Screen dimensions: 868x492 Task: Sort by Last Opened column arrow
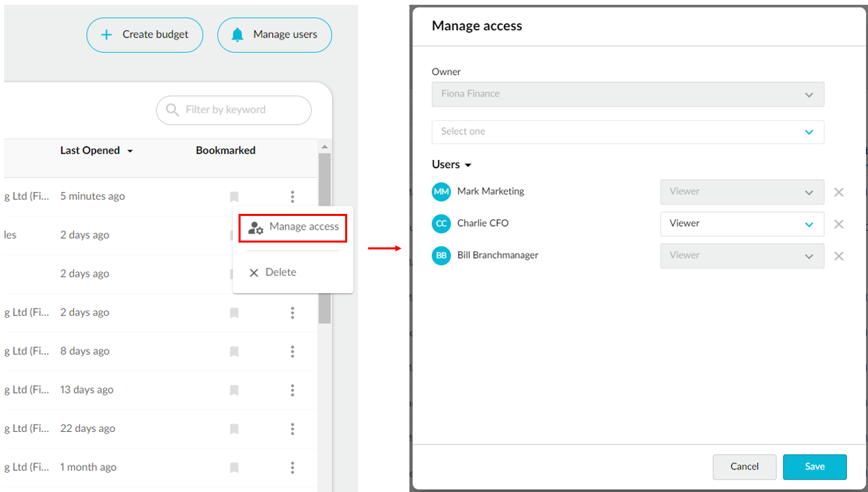click(130, 151)
